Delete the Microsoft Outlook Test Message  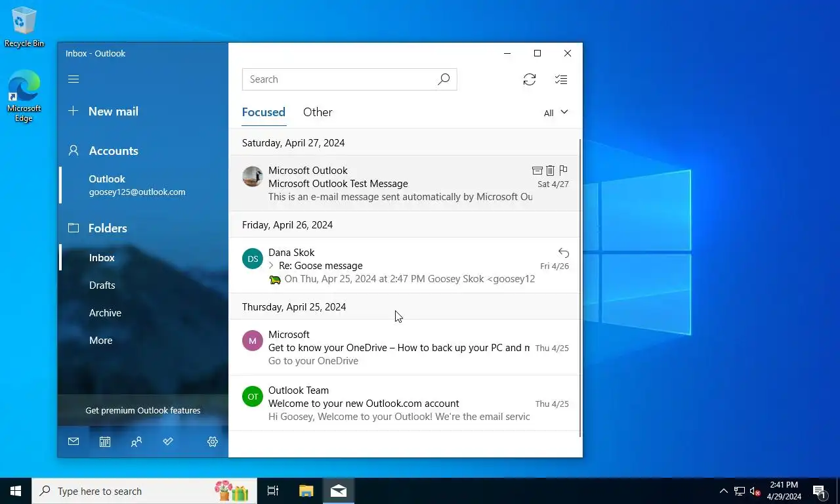[550, 171]
